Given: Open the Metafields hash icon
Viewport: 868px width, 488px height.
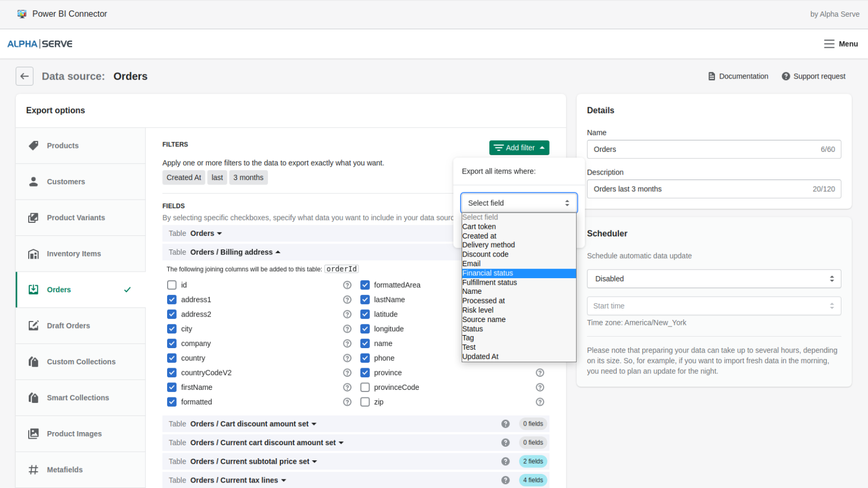Looking at the screenshot, I should pyautogui.click(x=33, y=470).
